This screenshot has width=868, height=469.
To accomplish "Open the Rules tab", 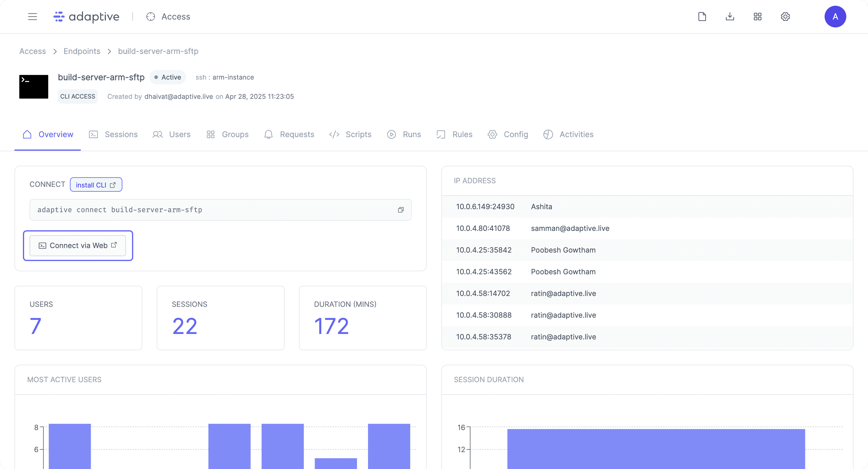I will click(x=454, y=134).
